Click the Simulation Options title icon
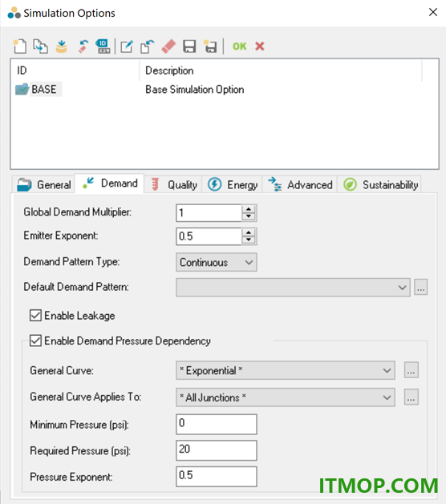 14,13
